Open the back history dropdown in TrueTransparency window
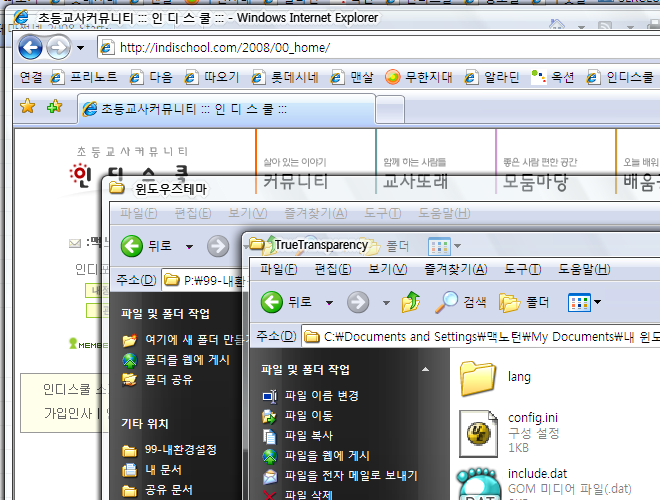Viewport: 660px width, 500px height. click(x=330, y=303)
